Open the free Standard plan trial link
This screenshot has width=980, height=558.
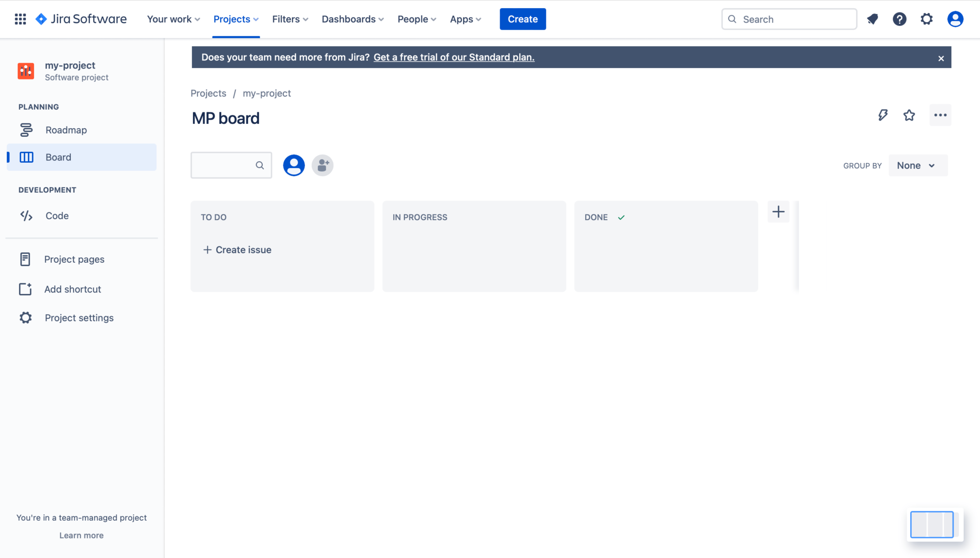coord(454,57)
